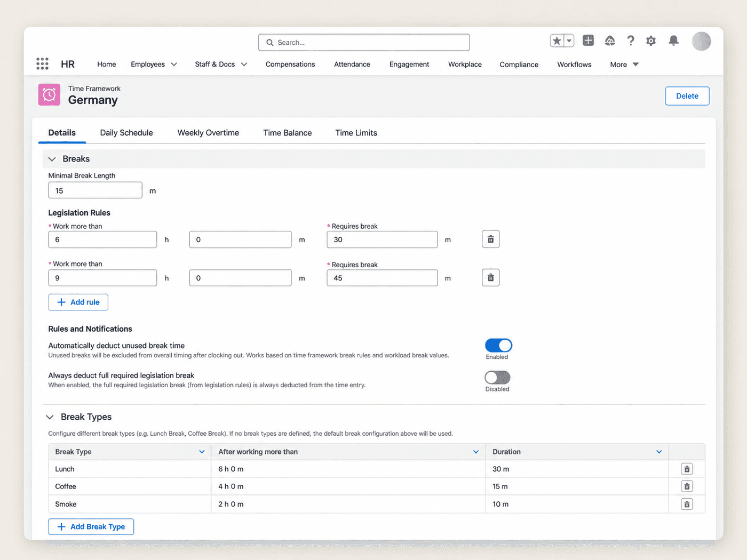This screenshot has width=747, height=560.
Task: Click the hours field containing 6
Action: tap(102, 239)
